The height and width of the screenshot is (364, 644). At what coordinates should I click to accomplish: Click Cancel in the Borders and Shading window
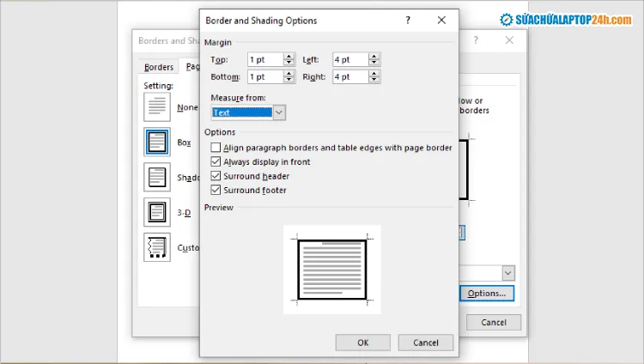click(494, 323)
